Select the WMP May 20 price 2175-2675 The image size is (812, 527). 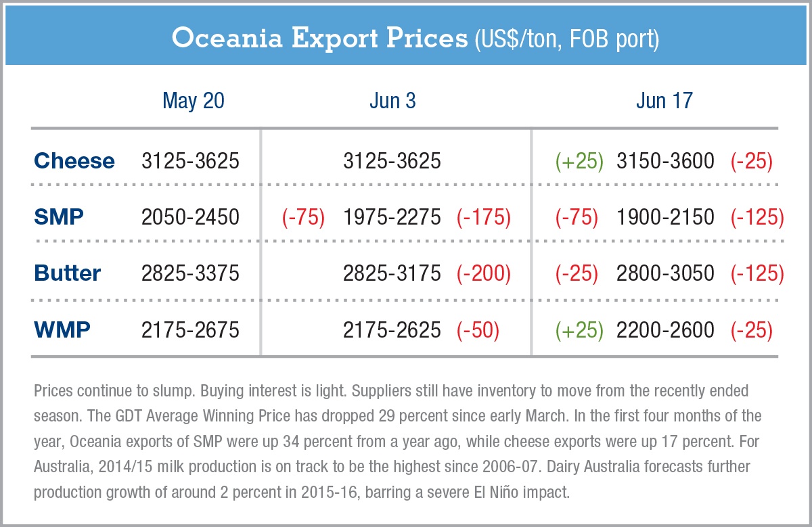point(190,329)
